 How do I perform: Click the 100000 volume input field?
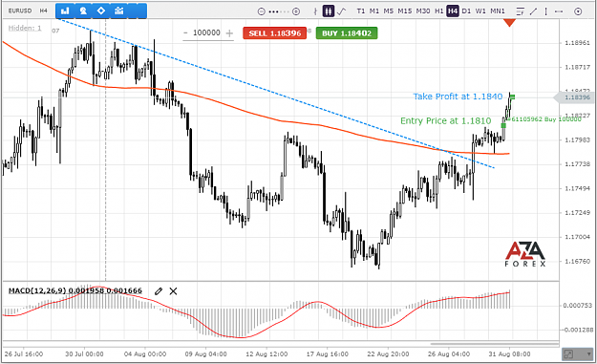pos(206,32)
